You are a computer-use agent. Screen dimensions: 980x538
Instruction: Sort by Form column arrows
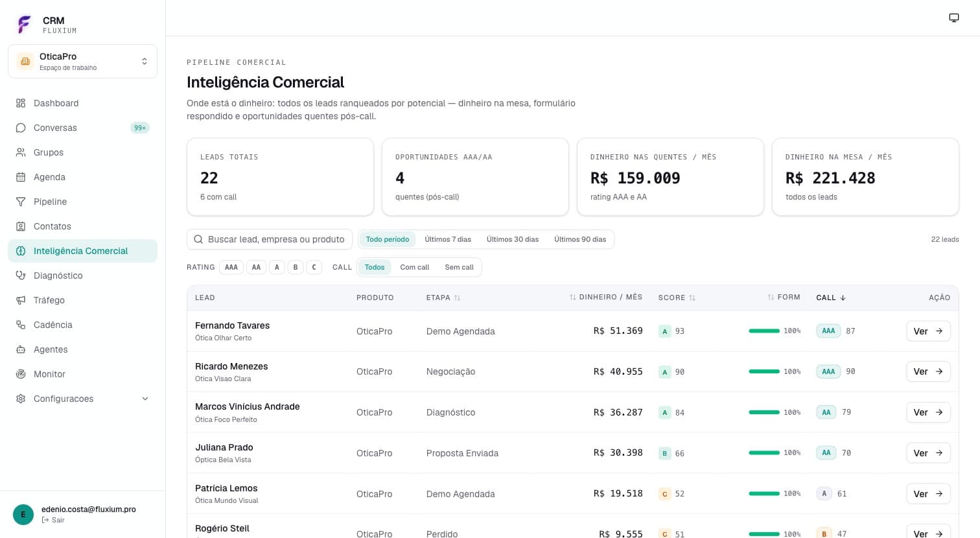coord(771,297)
